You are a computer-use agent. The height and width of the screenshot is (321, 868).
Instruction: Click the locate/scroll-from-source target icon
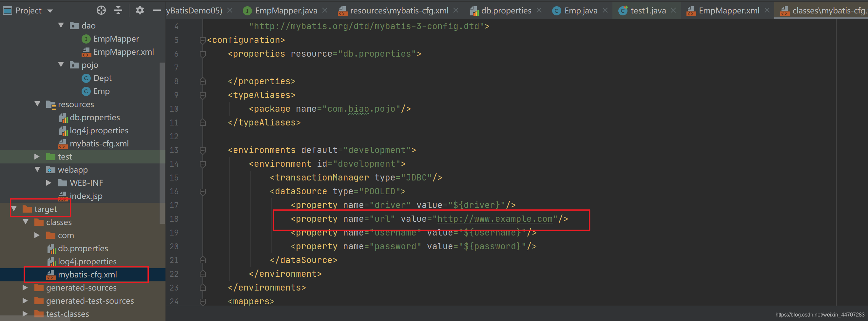tap(101, 10)
